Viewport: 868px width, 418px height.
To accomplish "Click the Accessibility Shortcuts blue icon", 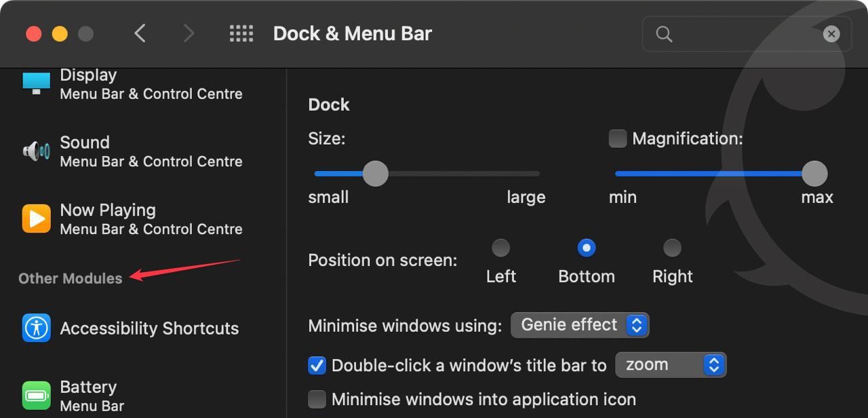I will coord(36,328).
